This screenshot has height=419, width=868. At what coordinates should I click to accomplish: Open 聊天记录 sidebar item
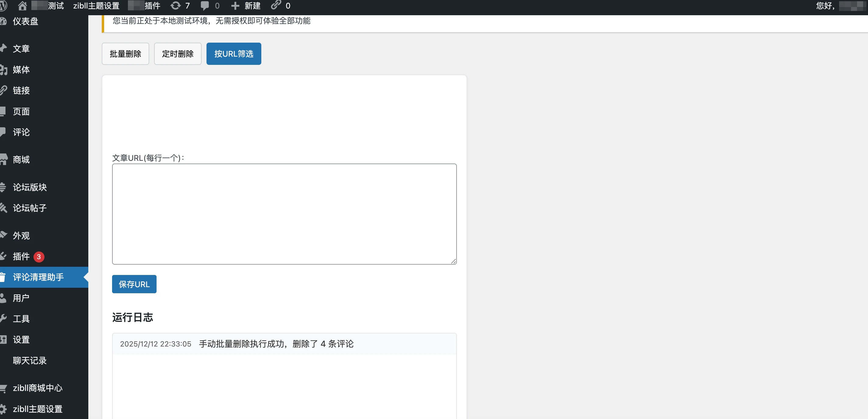[x=30, y=361]
